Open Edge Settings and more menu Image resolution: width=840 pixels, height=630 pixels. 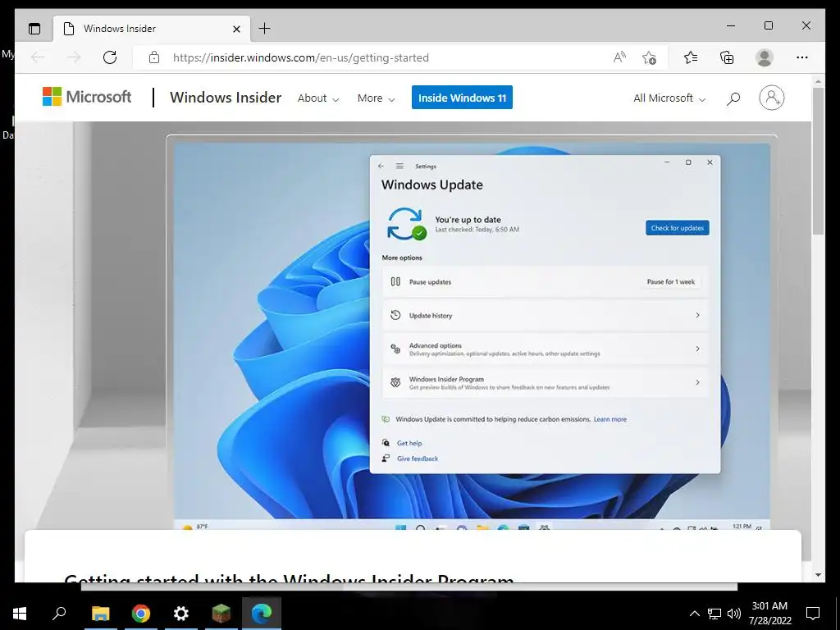pyautogui.click(x=802, y=57)
